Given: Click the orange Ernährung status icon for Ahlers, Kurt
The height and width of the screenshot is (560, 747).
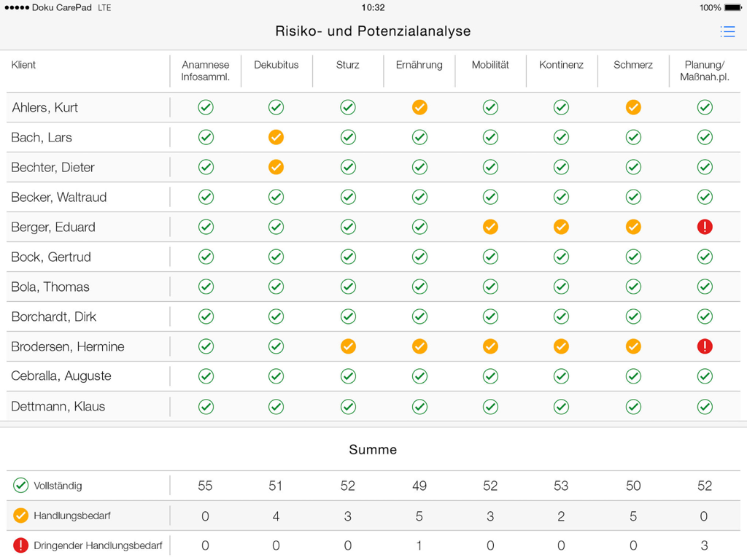Looking at the screenshot, I should coord(419,107).
